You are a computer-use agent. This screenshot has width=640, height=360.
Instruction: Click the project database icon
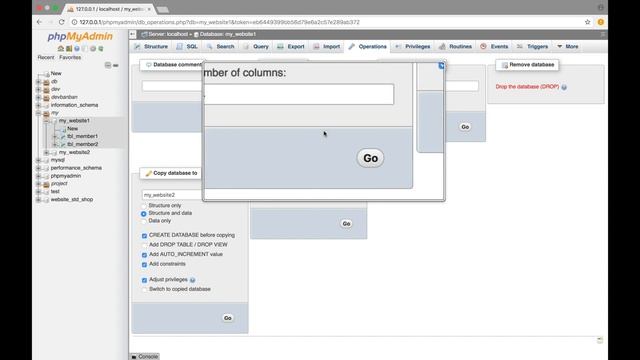(x=47, y=184)
